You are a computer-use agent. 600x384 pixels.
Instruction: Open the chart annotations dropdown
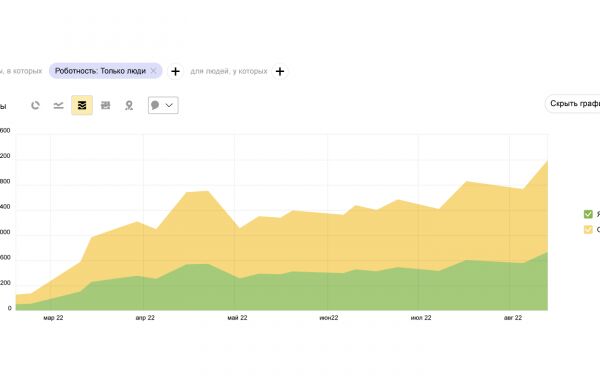(163, 105)
